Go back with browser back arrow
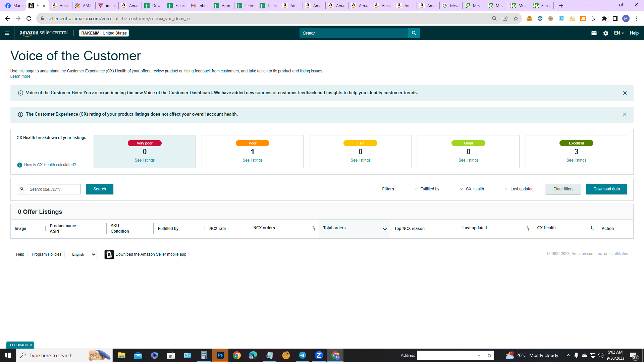644x362 pixels. [x=7, y=18]
